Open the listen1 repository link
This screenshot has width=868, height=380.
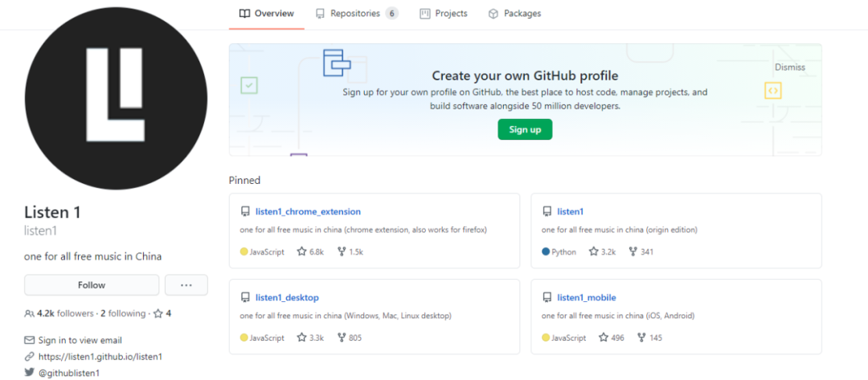[x=570, y=211]
